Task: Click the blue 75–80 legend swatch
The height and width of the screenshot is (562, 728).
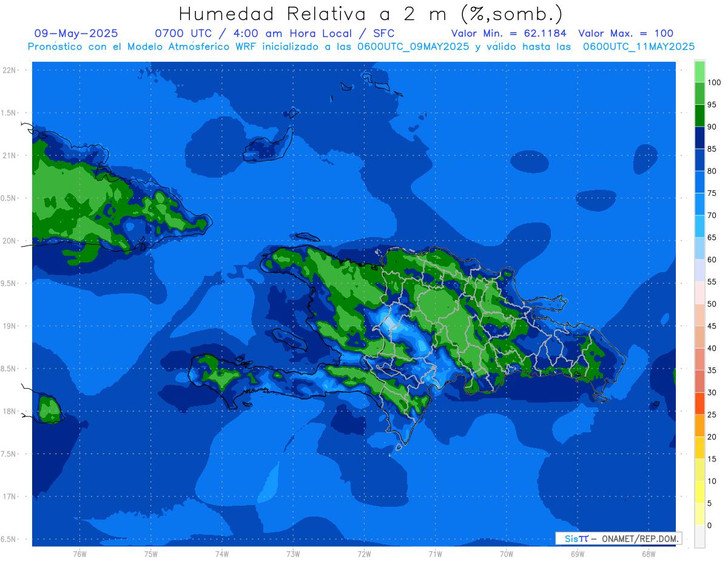Action: [x=699, y=182]
